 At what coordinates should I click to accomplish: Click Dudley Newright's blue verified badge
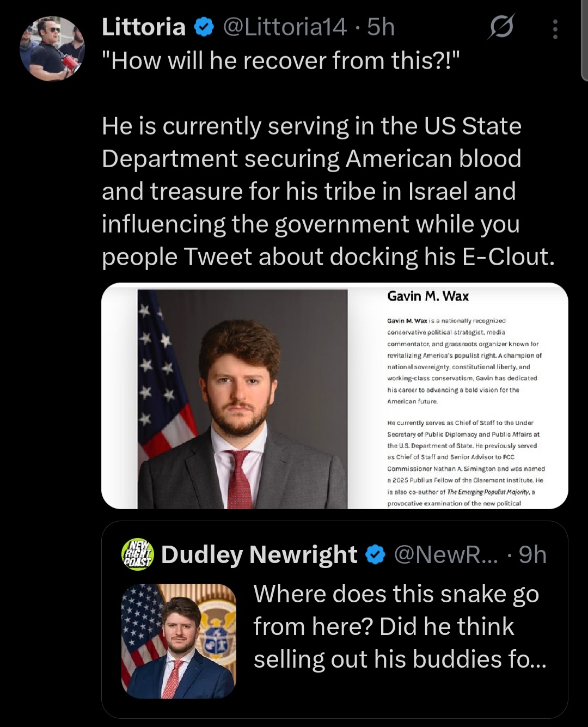(x=375, y=555)
